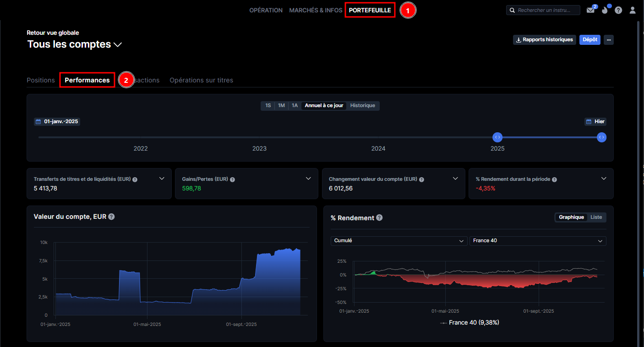
Task: Click info icon beside % Rendement title
Action: pos(379,218)
